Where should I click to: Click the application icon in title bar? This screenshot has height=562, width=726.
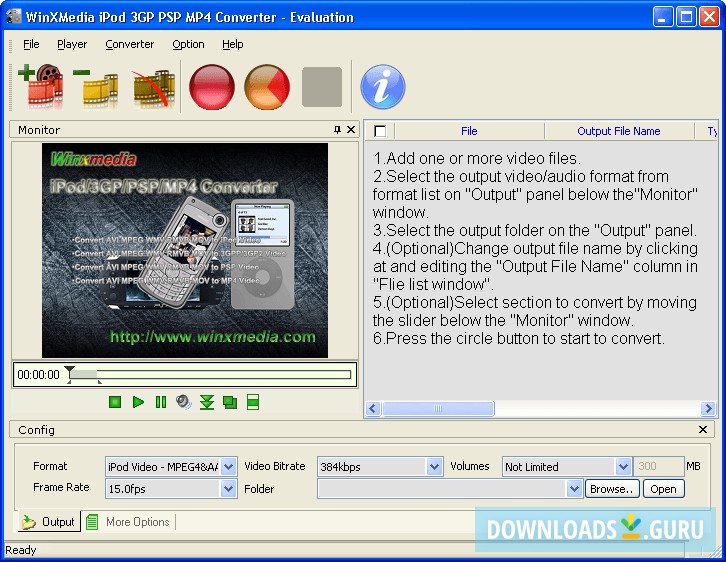point(14,16)
